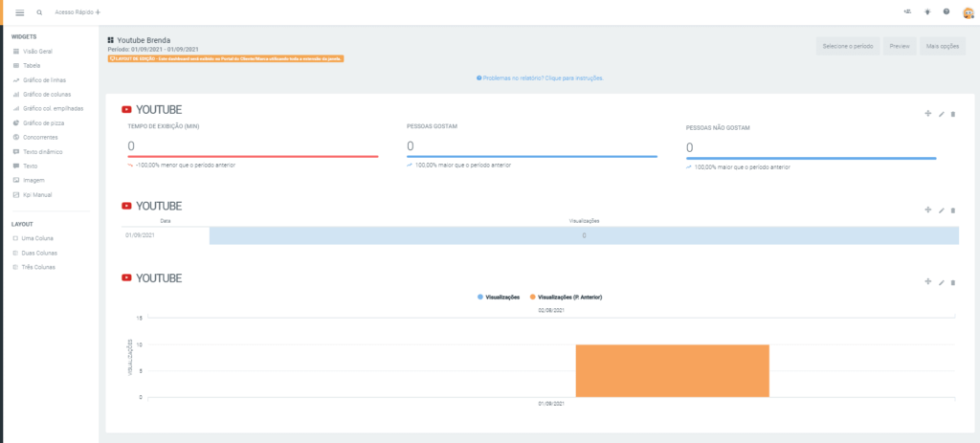This screenshot has height=443, width=980.
Task: Add a Tabela widget
Action: pyautogui.click(x=27, y=66)
